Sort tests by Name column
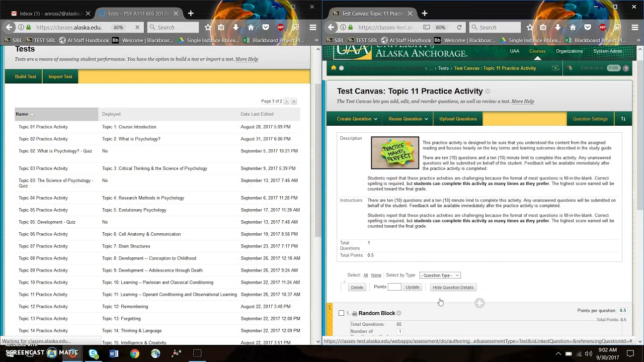 pyautogui.click(x=25, y=114)
